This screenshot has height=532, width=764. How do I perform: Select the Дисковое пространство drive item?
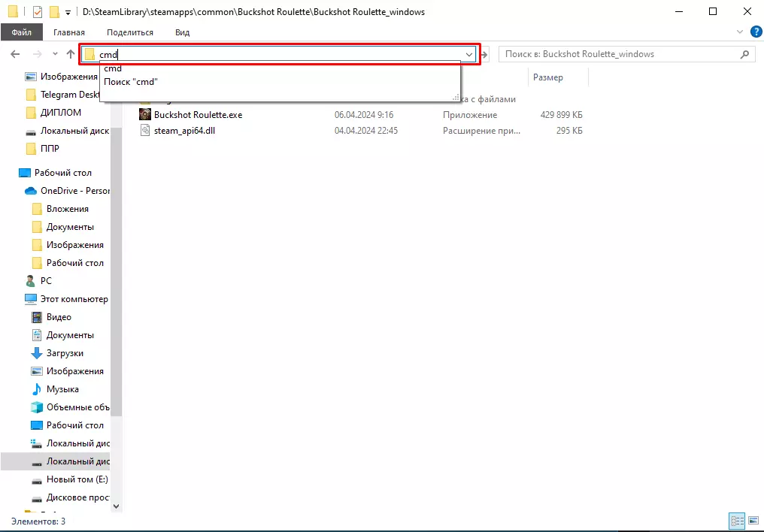pos(78,497)
